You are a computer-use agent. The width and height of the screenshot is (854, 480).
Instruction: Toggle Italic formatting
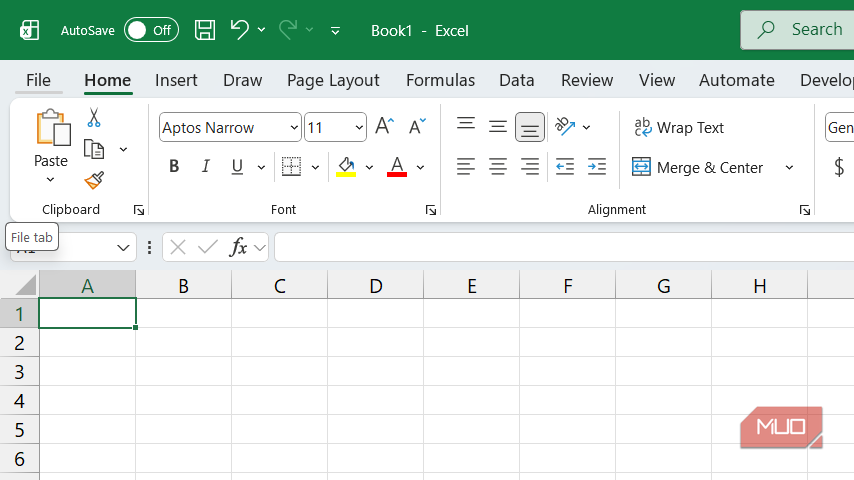205,166
